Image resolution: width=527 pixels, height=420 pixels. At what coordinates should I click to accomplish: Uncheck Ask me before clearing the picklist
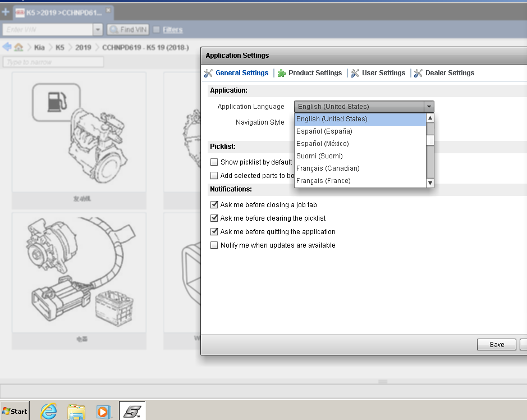point(214,218)
